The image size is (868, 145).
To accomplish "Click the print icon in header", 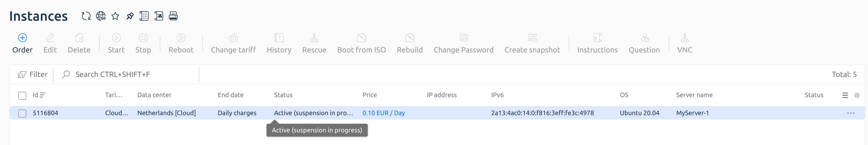I will pyautogui.click(x=173, y=16).
